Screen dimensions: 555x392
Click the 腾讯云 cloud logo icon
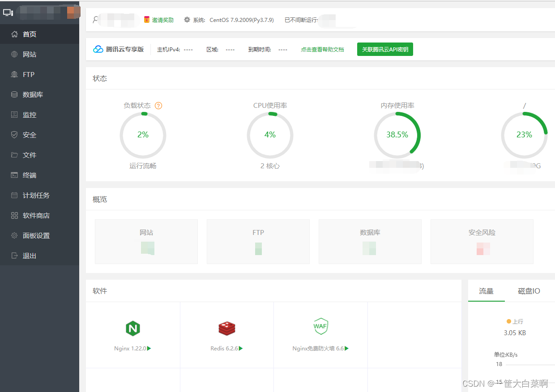tap(98, 49)
